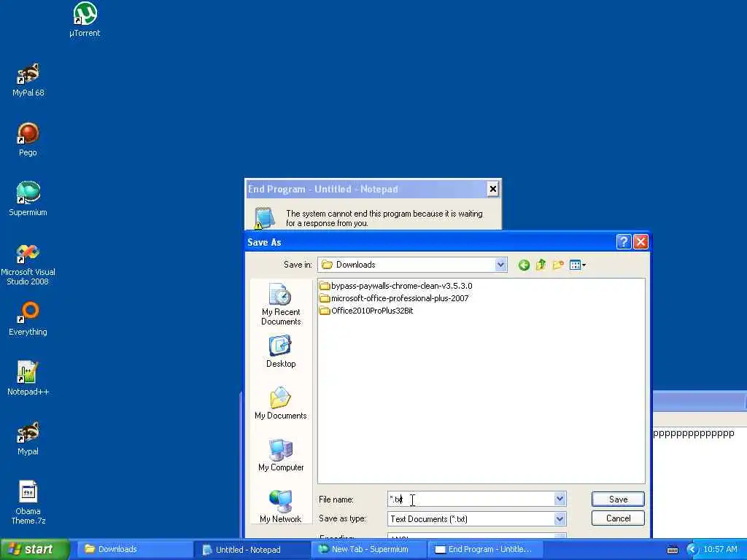
Task: Click into the File name text field
Action: coord(471,499)
